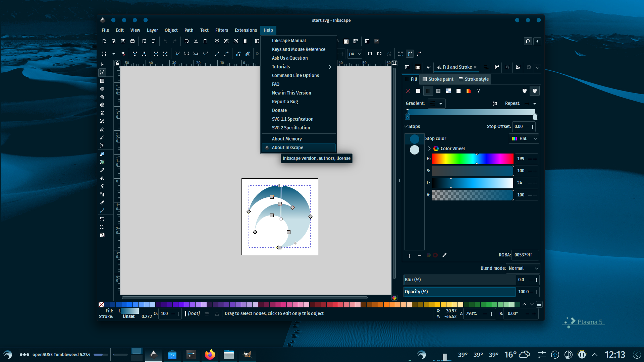This screenshot has height=362, width=644.
Task: Open the px units dropdown
Action: coord(355,54)
